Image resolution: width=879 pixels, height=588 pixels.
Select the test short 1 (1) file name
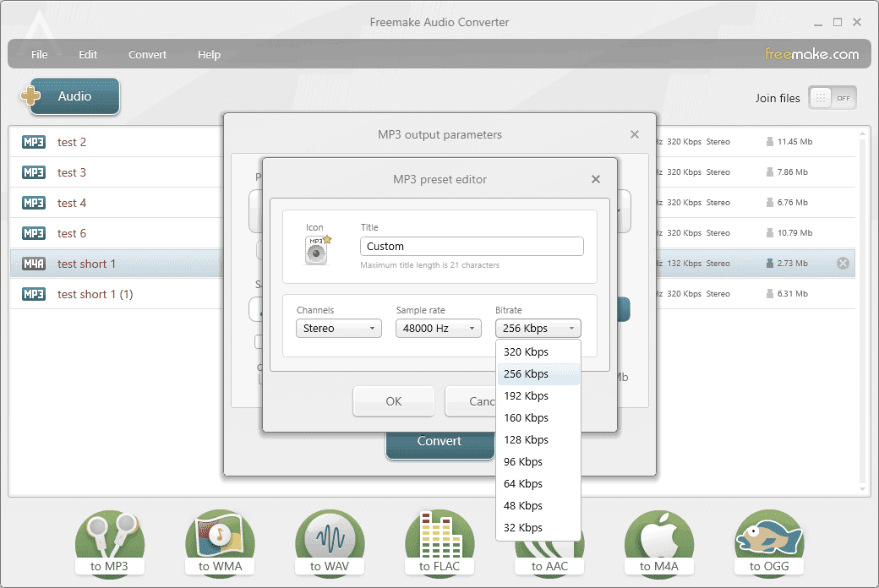click(96, 294)
